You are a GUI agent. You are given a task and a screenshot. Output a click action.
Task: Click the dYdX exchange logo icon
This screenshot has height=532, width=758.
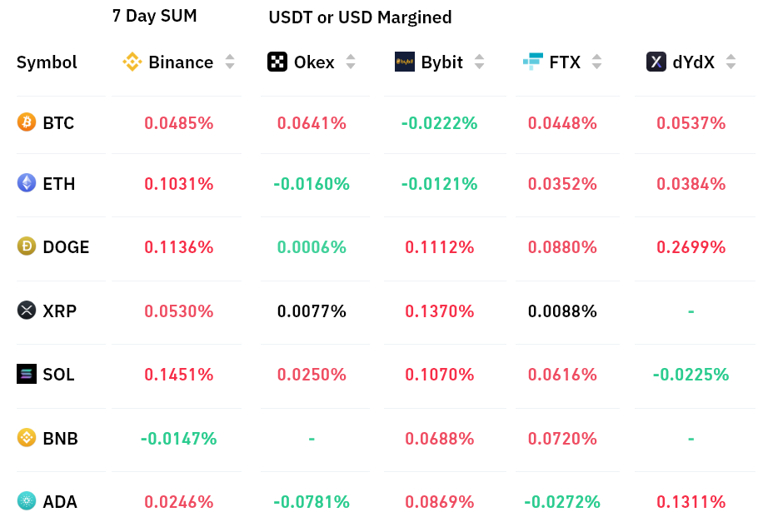[656, 62]
